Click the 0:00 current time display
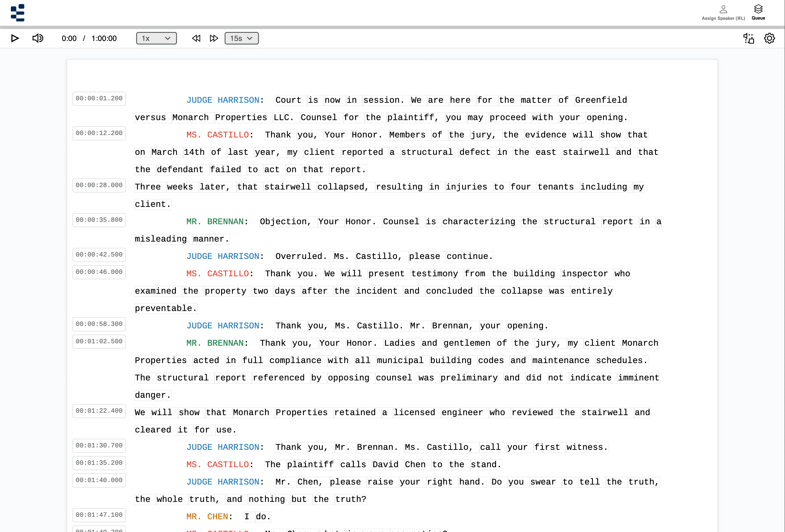The height and width of the screenshot is (532, 785). pyautogui.click(x=69, y=39)
